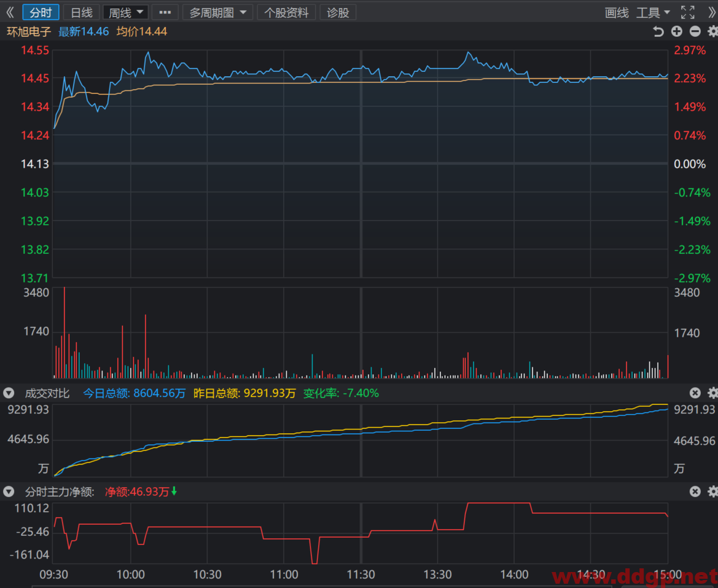Click the right double-chevron icon
718x588 pixels.
[712, 12]
